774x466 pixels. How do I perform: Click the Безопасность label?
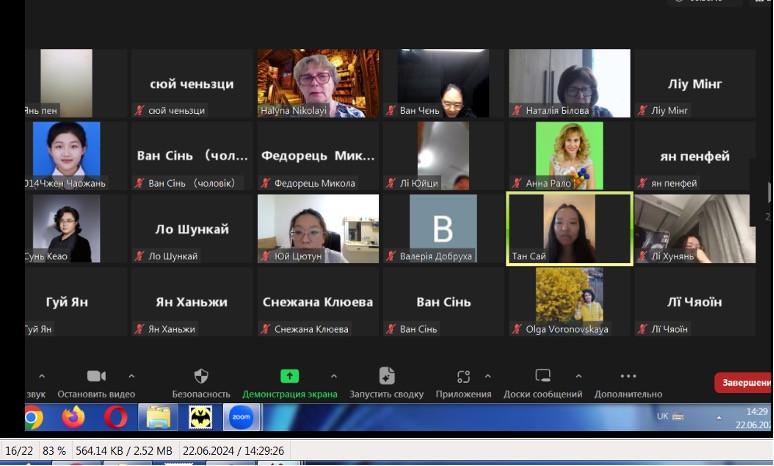coord(201,394)
